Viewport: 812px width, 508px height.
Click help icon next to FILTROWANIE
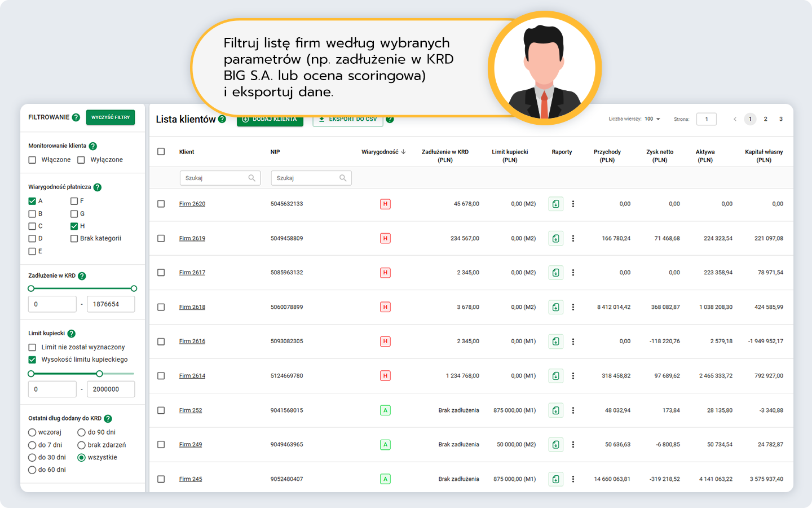(x=76, y=117)
